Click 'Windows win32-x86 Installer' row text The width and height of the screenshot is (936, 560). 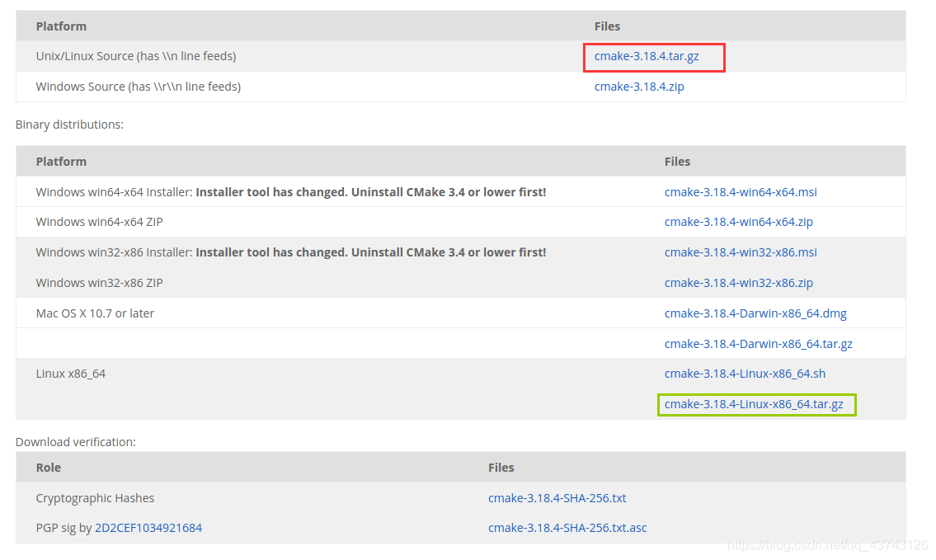[x=291, y=252]
